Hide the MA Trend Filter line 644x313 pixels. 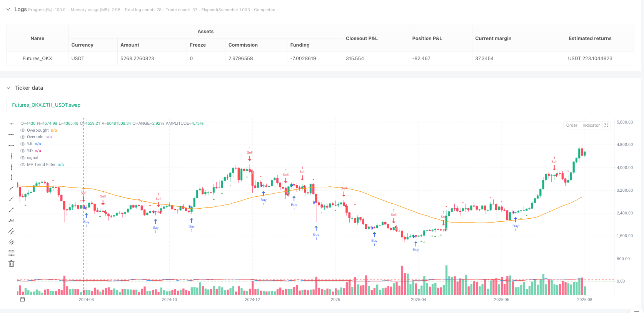pos(23,165)
